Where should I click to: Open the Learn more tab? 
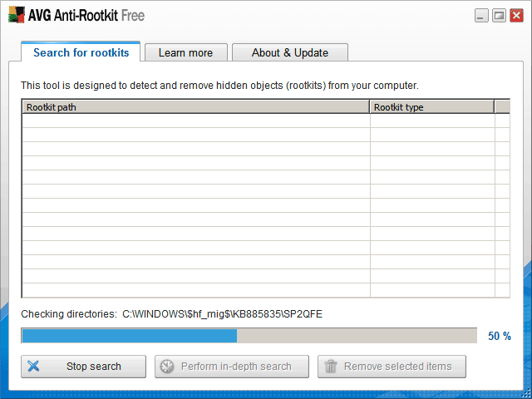click(185, 52)
